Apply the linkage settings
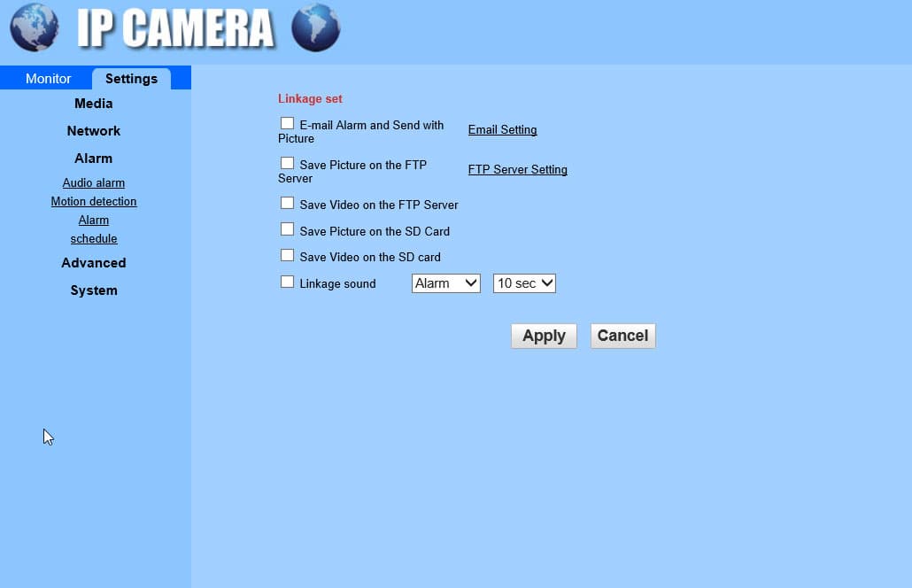912x588 pixels. 544,337
